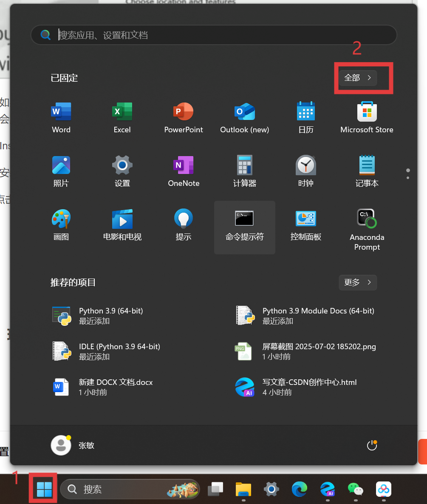Open 电影和电视 app
This screenshot has height=504, width=427.
tap(122, 225)
